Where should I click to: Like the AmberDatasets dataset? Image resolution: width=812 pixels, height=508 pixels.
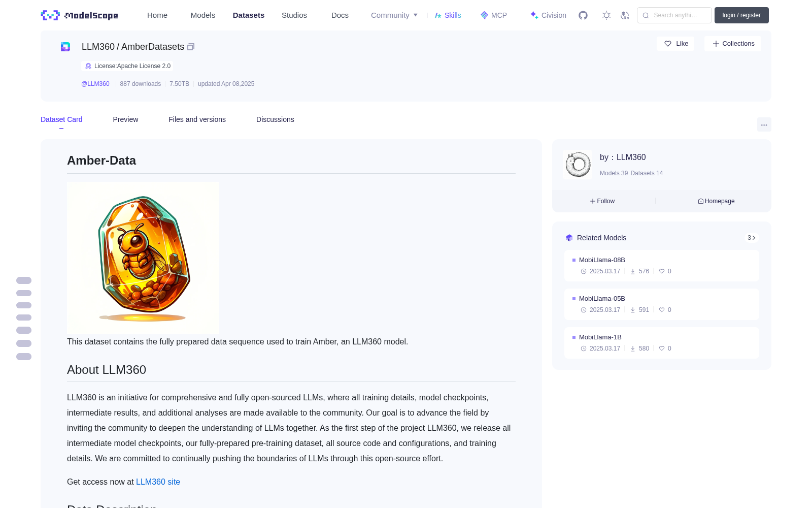(x=675, y=44)
